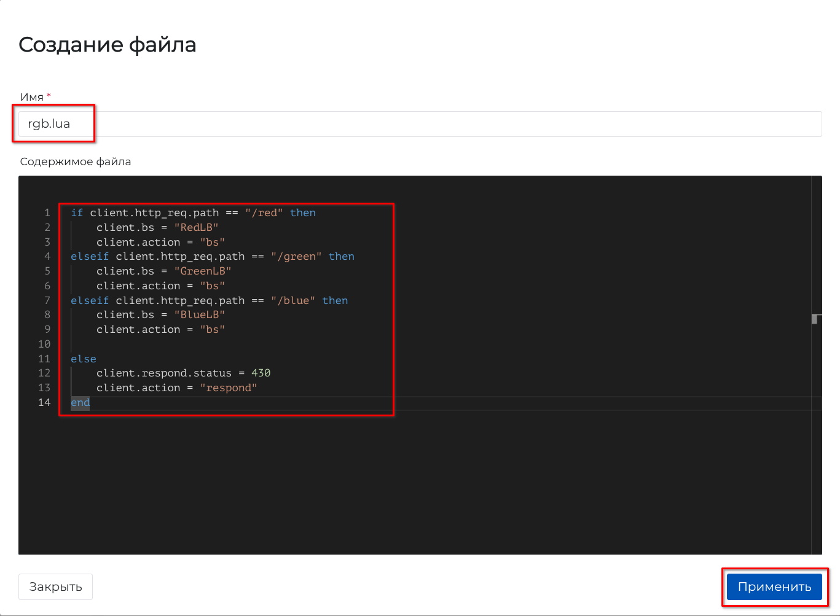Click the "/blue" string on line 7

(293, 300)
